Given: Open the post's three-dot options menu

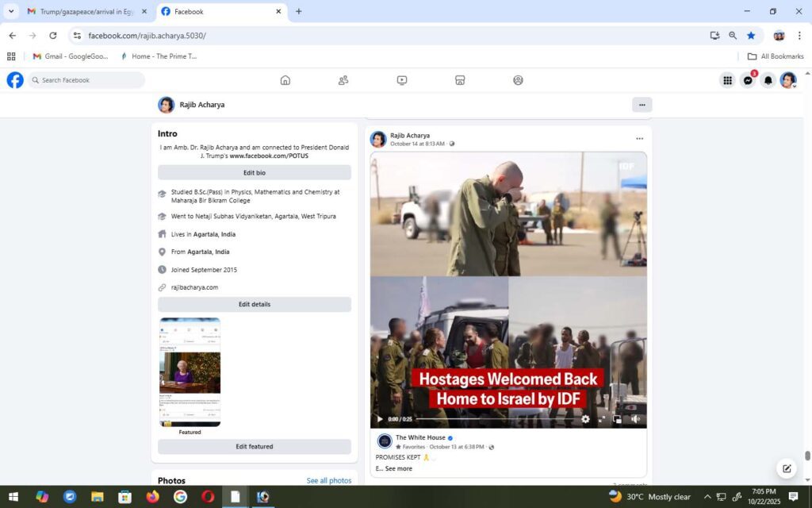Looking at the screenshot, I should [x=639, y=139].
